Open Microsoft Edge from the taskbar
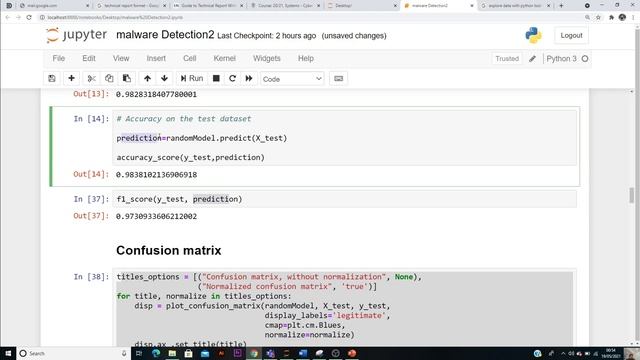Screen dimensions: 640x360 pyautogui.click(x=156, y=353)
